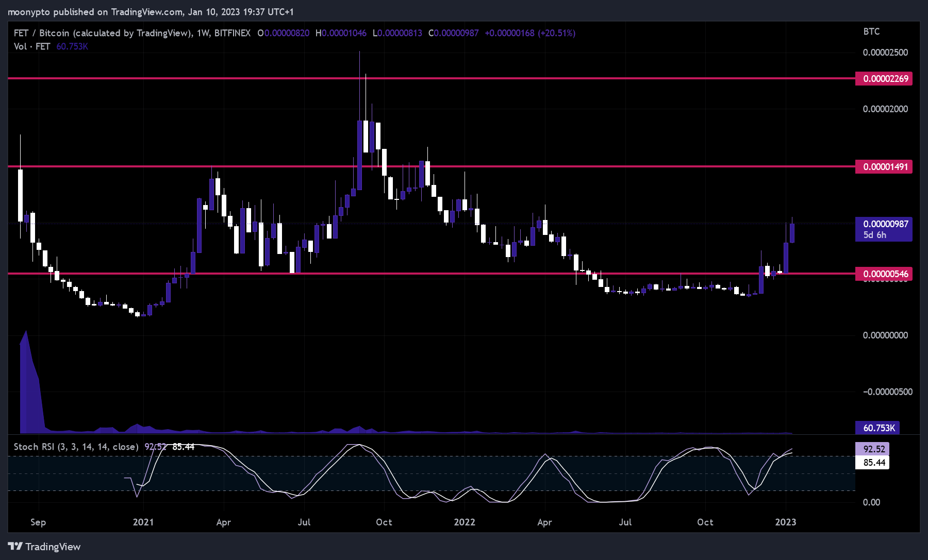Click the 2022 label on time axis

tap(465, 522)
